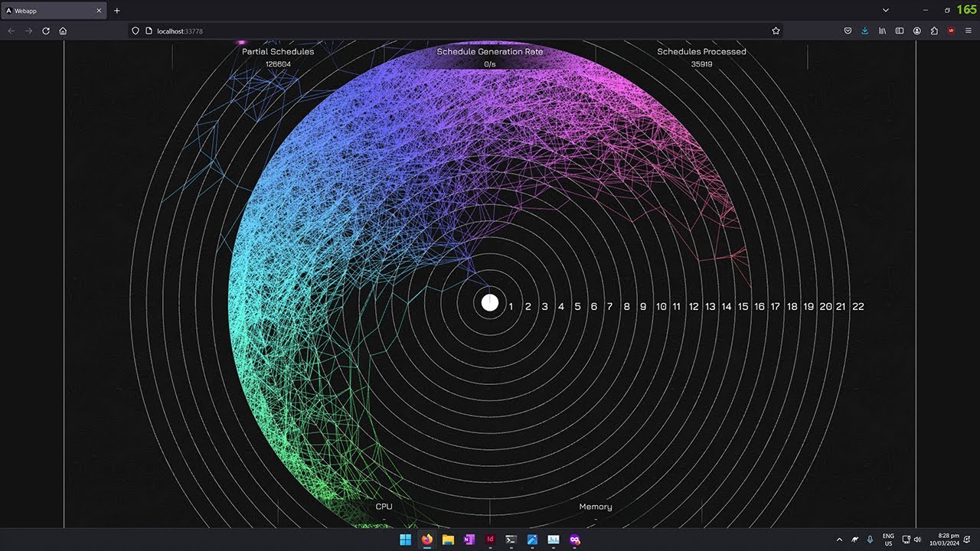The image size is (980, 551).
Task: Open the notification center
Action: 967,540
